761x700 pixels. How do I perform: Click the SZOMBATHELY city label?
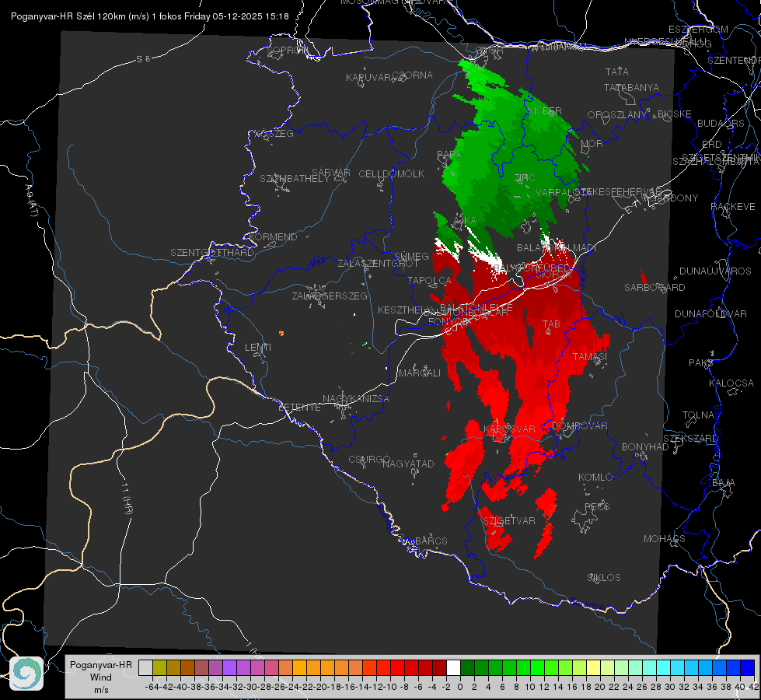tap(295, 178)
